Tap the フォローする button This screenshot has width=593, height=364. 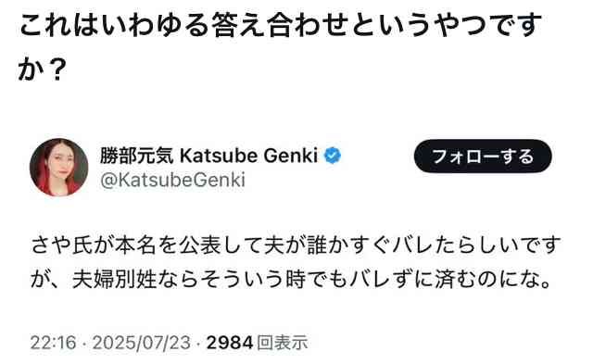pos(483,157)
